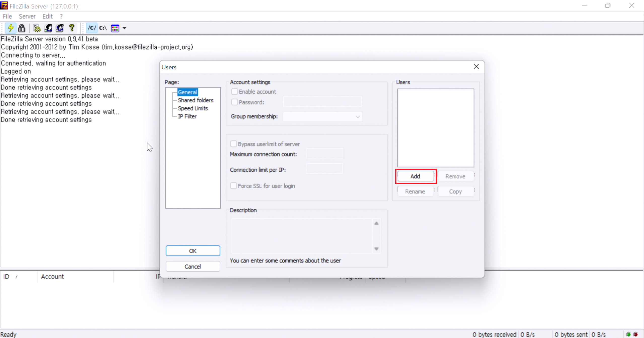Viewport: 644px width, 338px height.
Task: Select the /C/ path display icon
Action: (x=91, y=28)
